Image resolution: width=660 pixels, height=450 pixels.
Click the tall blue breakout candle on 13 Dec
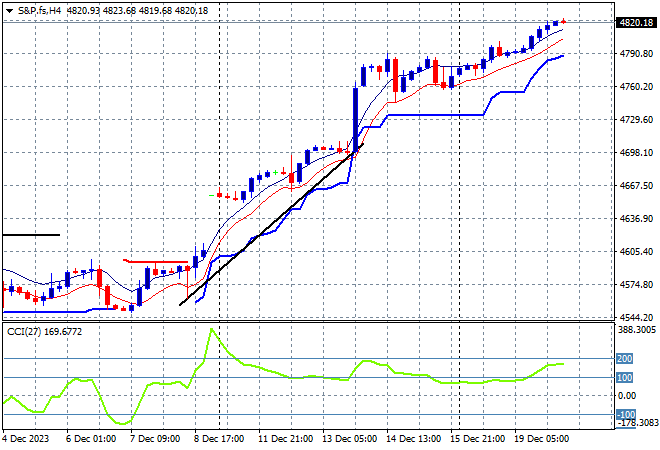356,119
